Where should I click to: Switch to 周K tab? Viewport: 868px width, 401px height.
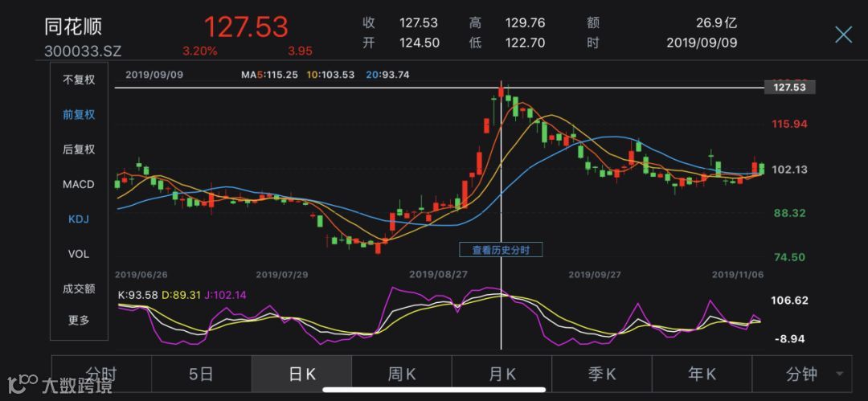[402, 374]
